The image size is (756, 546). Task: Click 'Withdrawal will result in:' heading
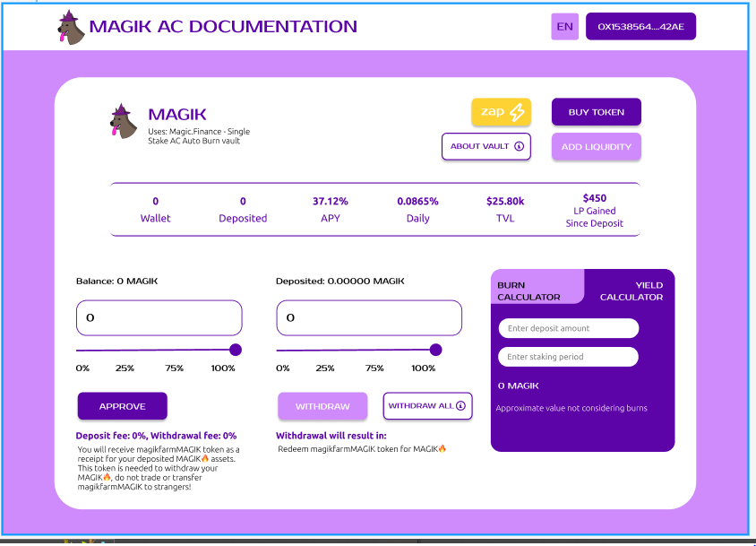pyautogui.click(x=331, y=436)
